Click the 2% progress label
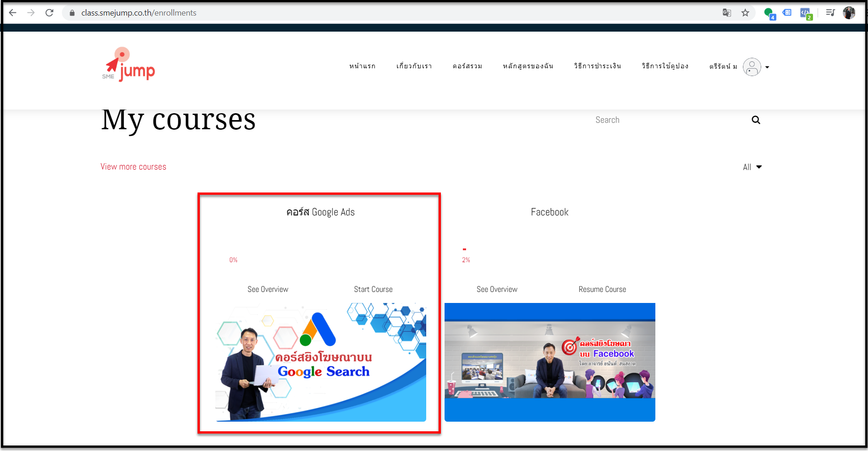868x451 pixels. point(466,260)
